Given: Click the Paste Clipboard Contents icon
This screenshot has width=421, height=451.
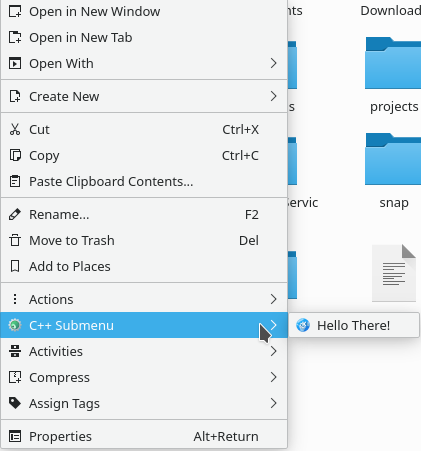Looking at the screenshot, I should (x=15, y=181).
